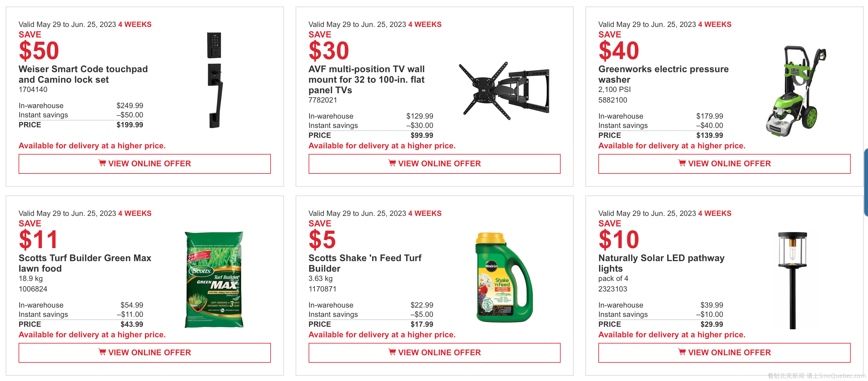
Task: Open the AVF TV wall mount image
Action: pyautogui.click(x=504, y=90)
